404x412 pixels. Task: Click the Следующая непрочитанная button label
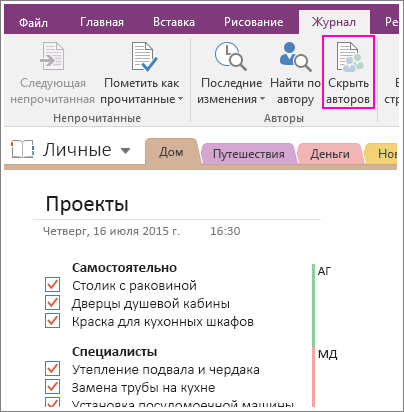(x=53, y=91)
